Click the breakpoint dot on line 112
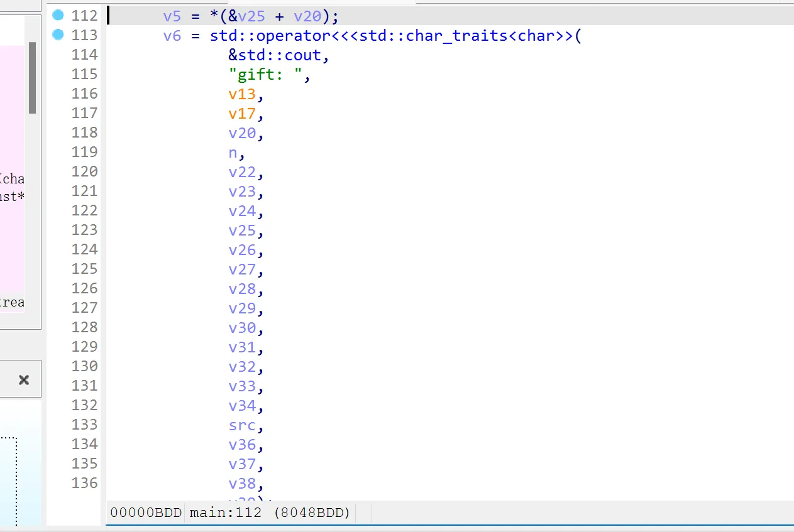Viewport: 794px width, 532px height. click(x=58, y=15)
